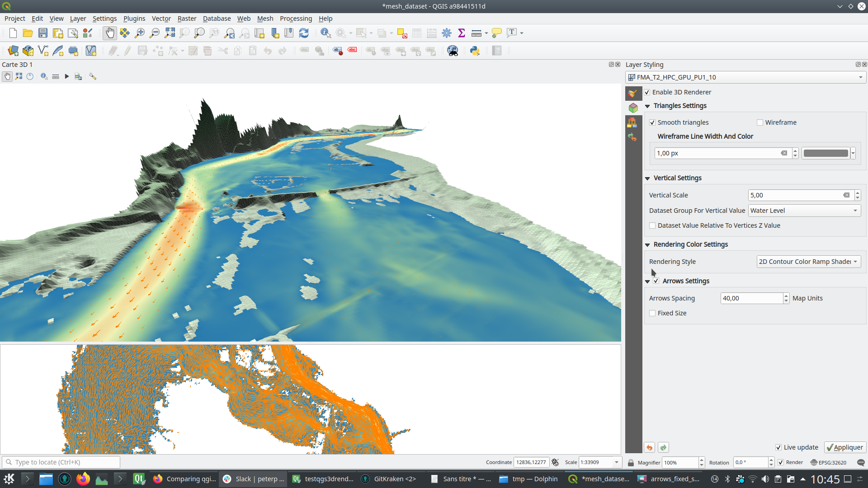
Task: Switch to the Symbology paintbrush tab
Action: click(633, 93)
